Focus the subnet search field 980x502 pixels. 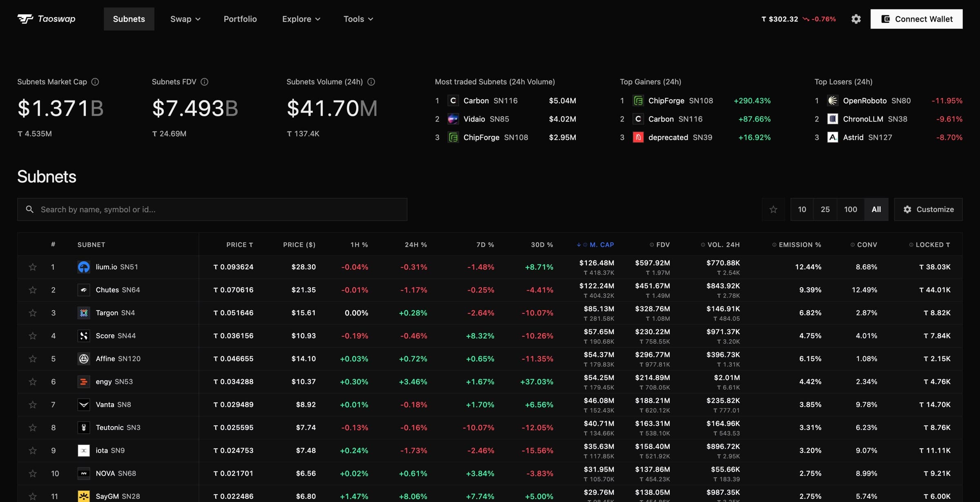[212, 209]
